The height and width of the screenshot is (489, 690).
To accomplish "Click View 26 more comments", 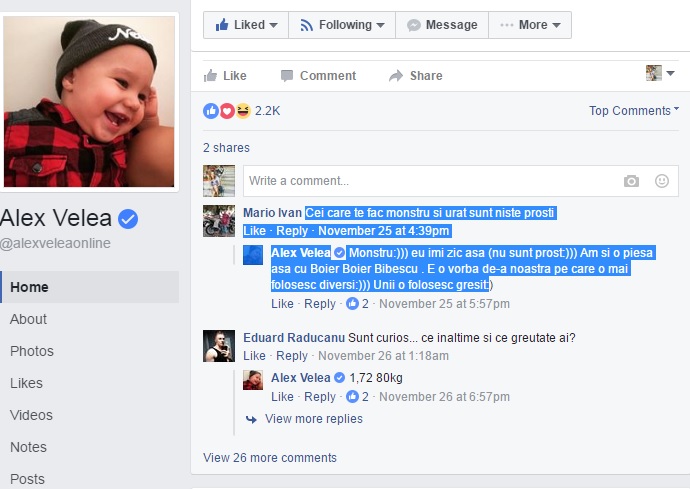I will point(270,458).
